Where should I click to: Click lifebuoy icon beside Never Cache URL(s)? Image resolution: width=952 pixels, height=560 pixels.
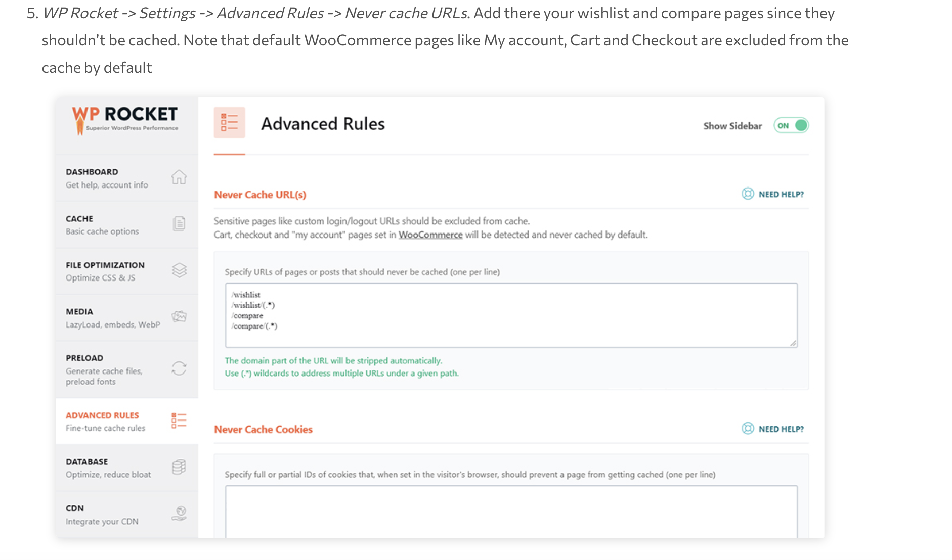[x=748, y=194]
